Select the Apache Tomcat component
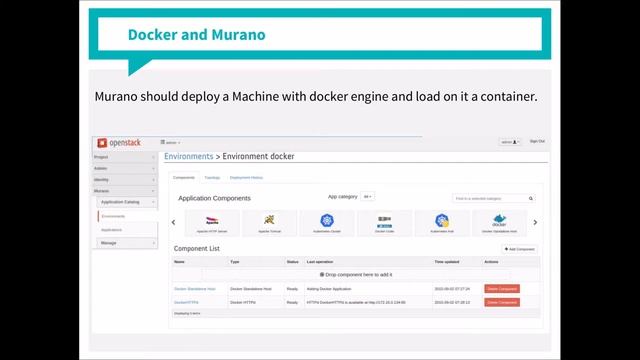 269,223
